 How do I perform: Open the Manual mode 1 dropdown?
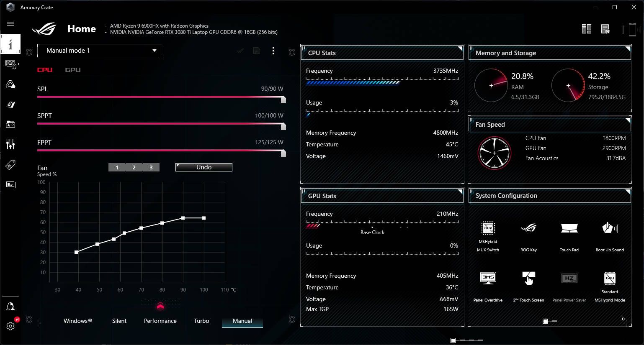tap(99, 51)
